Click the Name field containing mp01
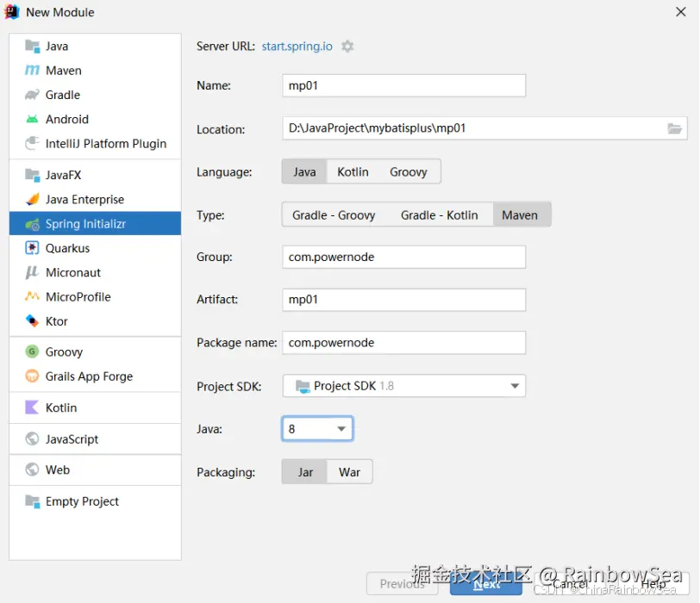 [404, 85]
